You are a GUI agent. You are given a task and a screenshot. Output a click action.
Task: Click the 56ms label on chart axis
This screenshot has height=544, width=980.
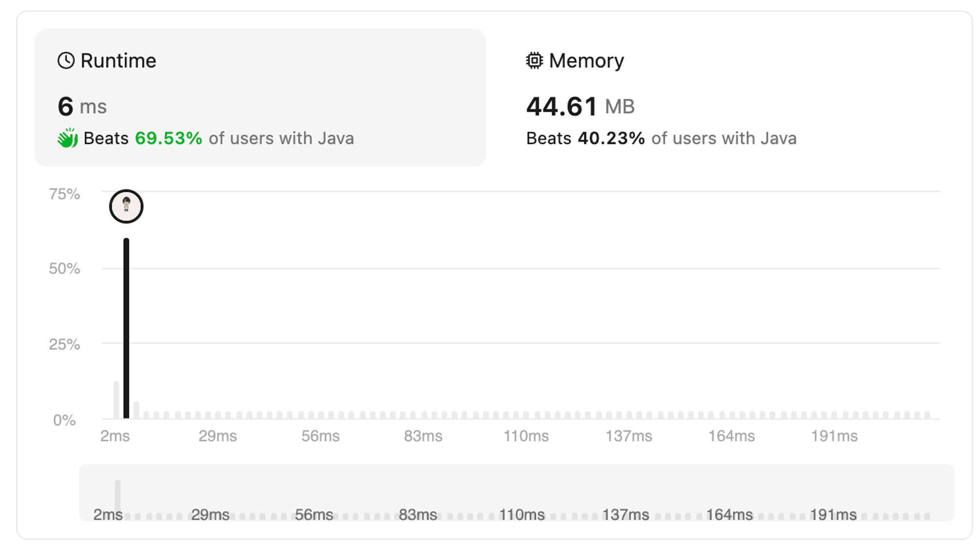(x=320, y=436)
